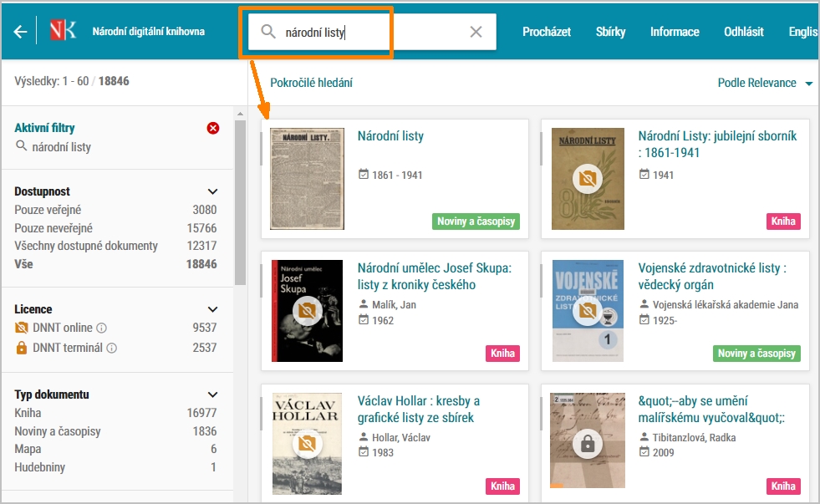Click the no-camera badge on Josef Skupa cover
The image size is (820, 504).
pyautogui.click(x=307, y=311)
